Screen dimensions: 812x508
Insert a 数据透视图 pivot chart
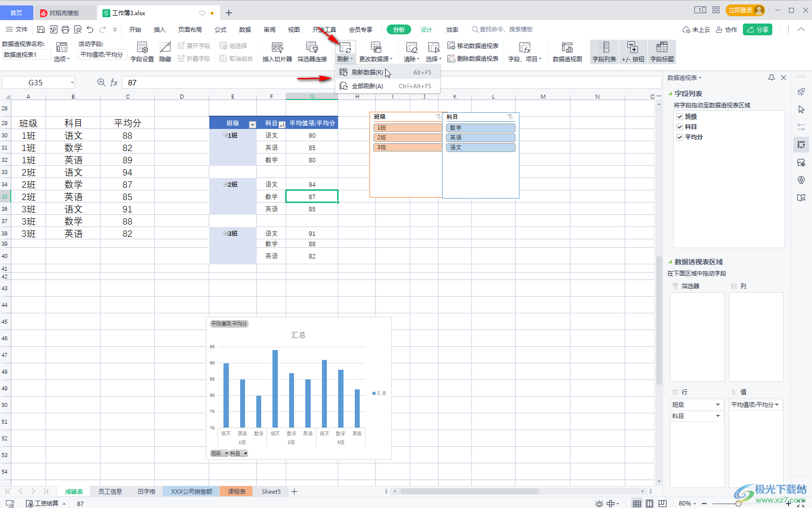567,51
